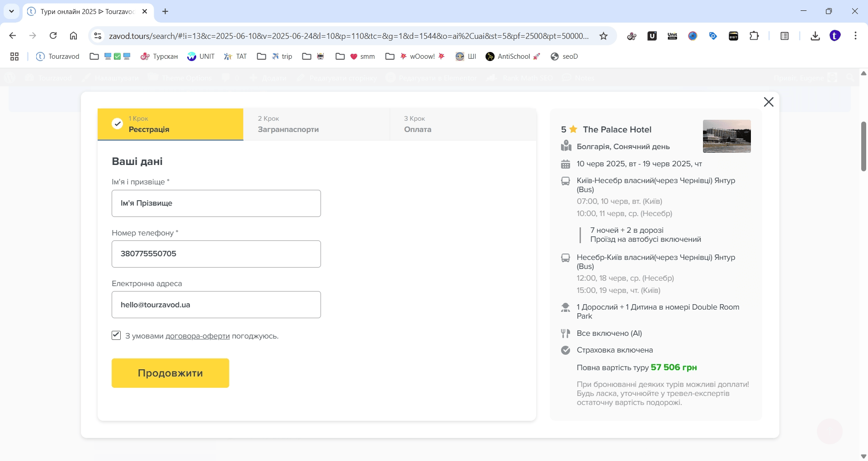Image resolution: width=868 pixels, height=461 pixels.
Task: Open the apps grid in bookmarks bar
Action: pyautogui.click(x=14, y=56)
